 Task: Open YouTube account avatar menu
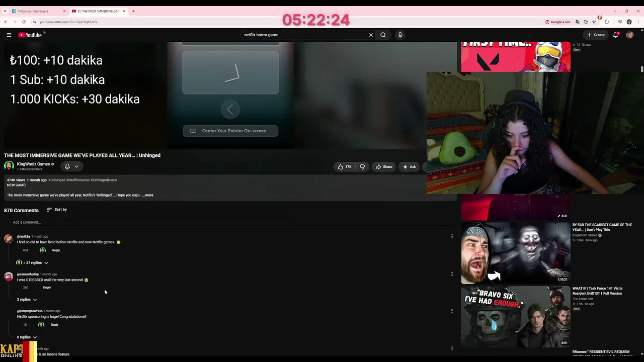pyautogui.click(x=629, y=35)
